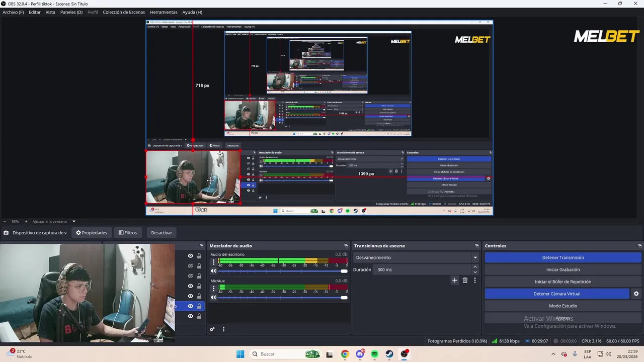Click Detener Cámara Virtual
Screen dimensions: 644x362
[557, 294]
